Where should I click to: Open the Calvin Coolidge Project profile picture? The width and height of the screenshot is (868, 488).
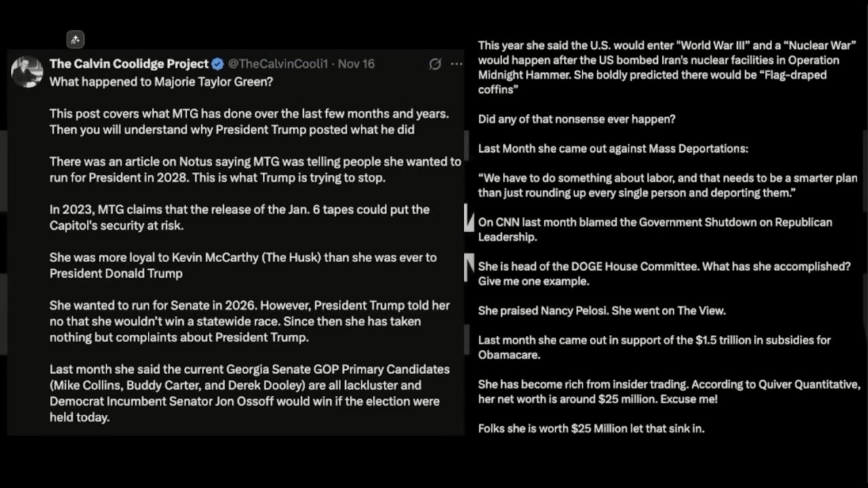(27, 71)
